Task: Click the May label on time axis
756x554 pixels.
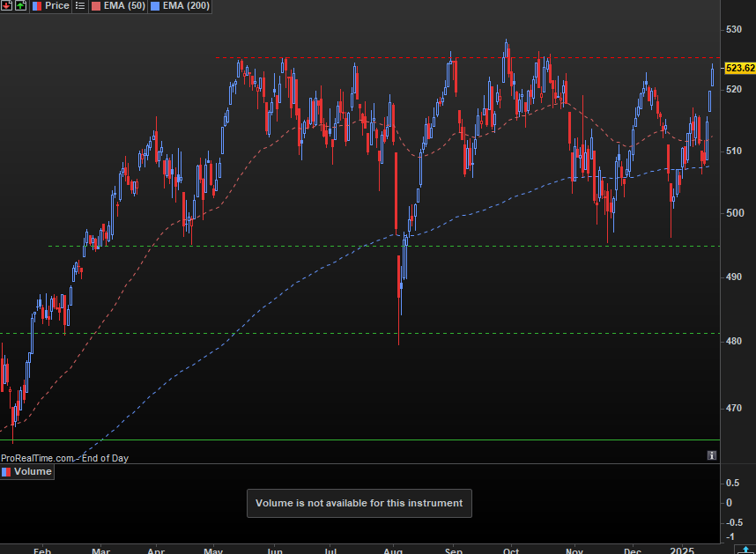Action: [213, 550]
